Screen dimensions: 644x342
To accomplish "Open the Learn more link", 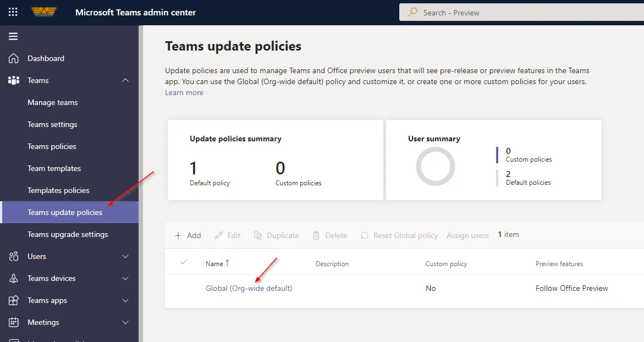I will pyautogui.click(x=184, y=92).
